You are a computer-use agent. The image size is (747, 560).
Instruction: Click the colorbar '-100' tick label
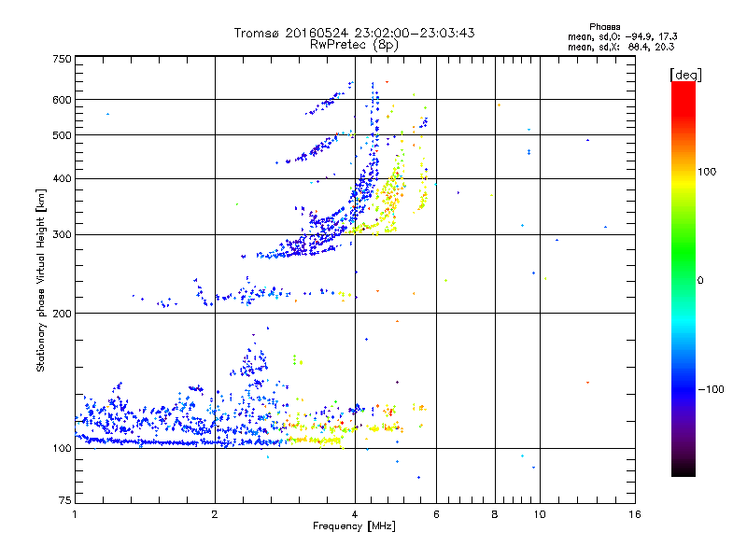tap(712, 389)
